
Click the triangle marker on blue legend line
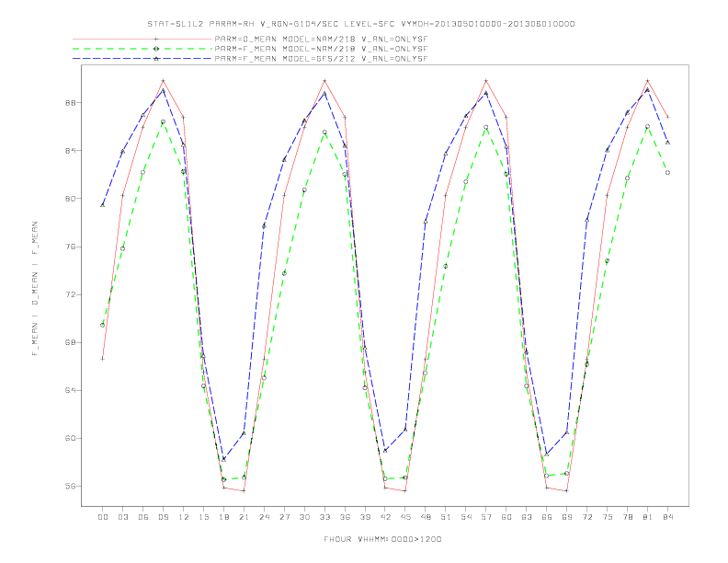tap(156, 59)
